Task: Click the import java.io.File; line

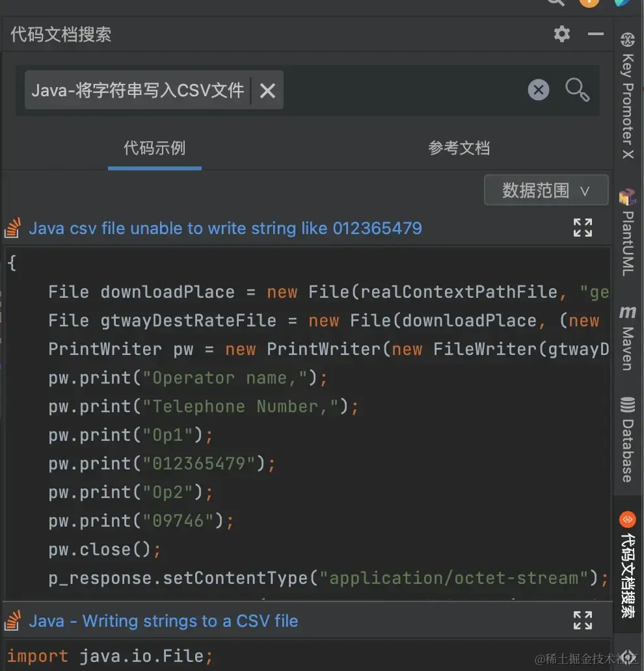Action: [110, 656]
